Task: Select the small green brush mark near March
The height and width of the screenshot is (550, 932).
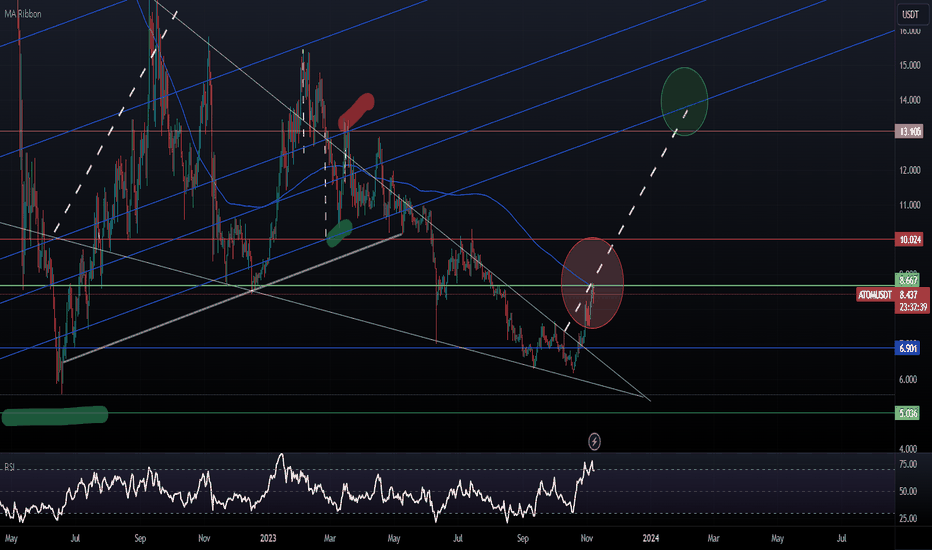Action: pos(339,233)
